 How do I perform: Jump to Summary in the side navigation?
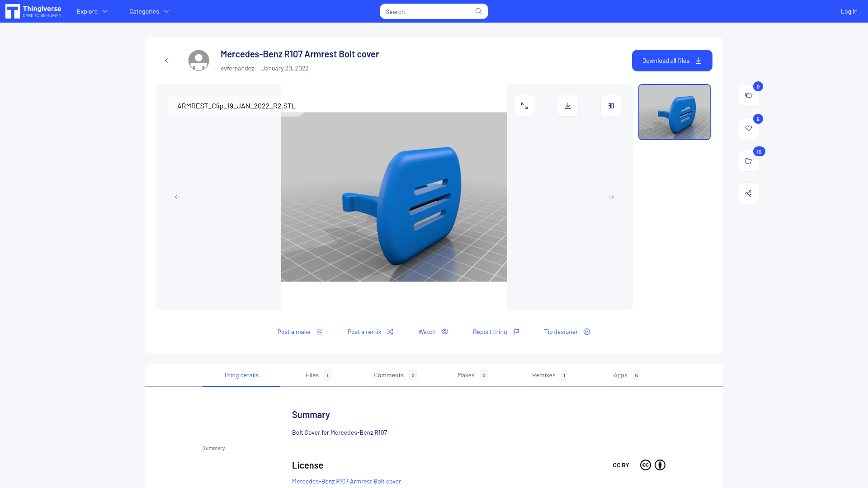(214, 448)
